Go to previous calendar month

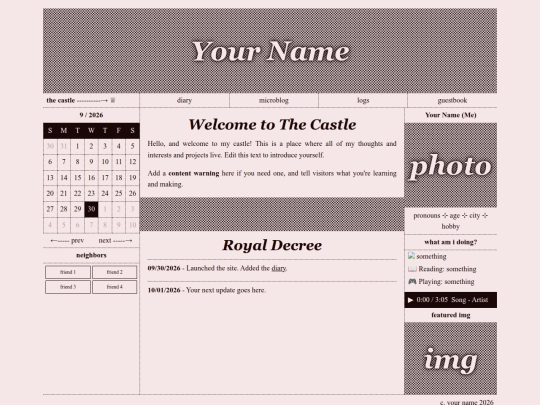(67, 240)
